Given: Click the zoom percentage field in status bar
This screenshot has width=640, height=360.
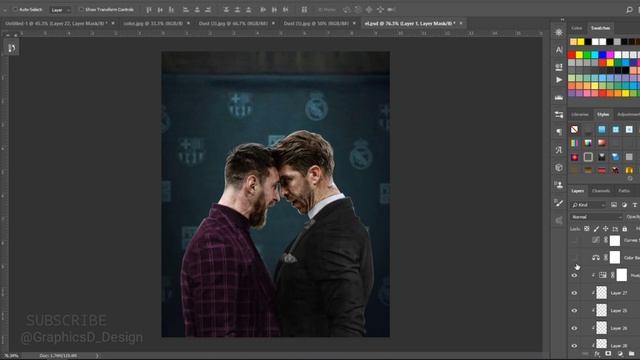Looking at the screenshot, I should coord(10,356).
